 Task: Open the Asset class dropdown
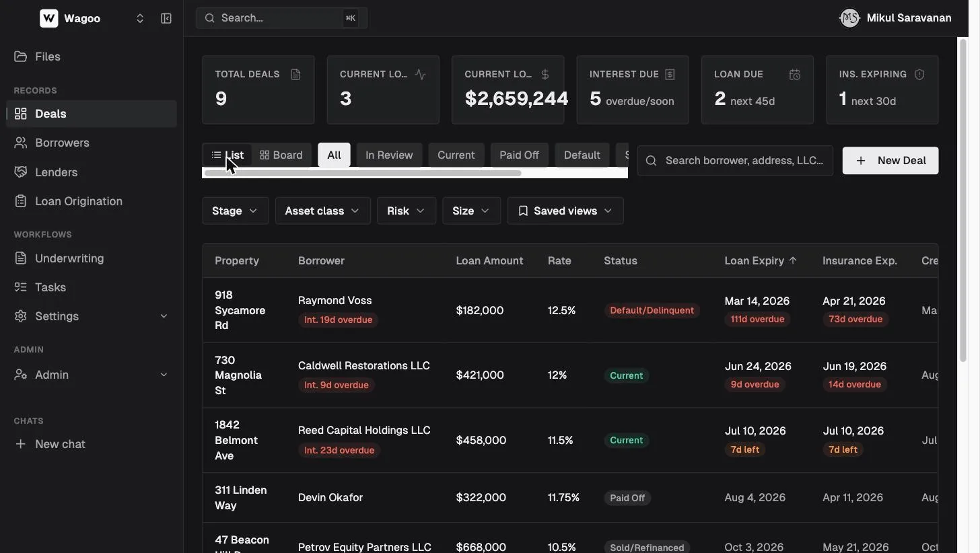[322, 211]
